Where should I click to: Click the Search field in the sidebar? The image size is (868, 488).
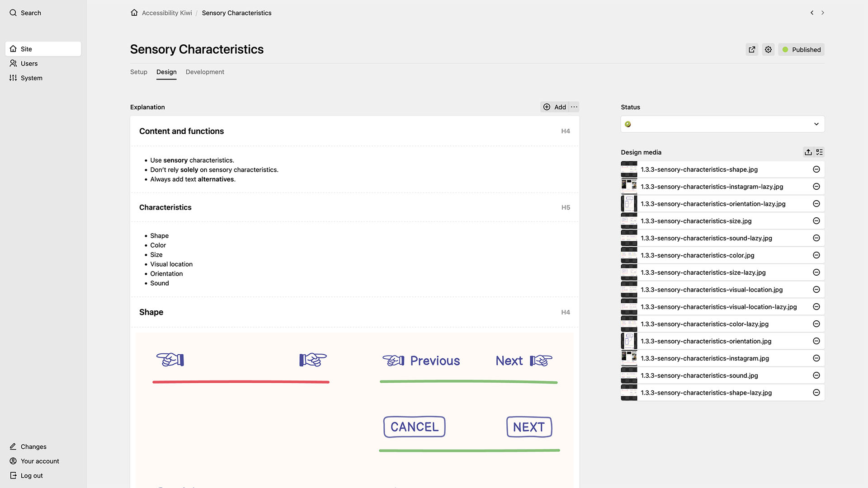tap(31, 13)
